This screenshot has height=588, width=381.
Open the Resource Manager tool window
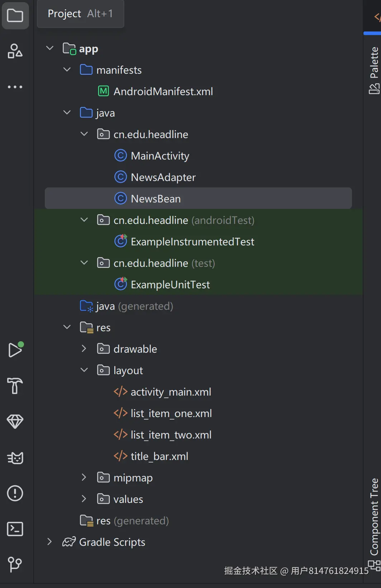(x=15, y=51)
